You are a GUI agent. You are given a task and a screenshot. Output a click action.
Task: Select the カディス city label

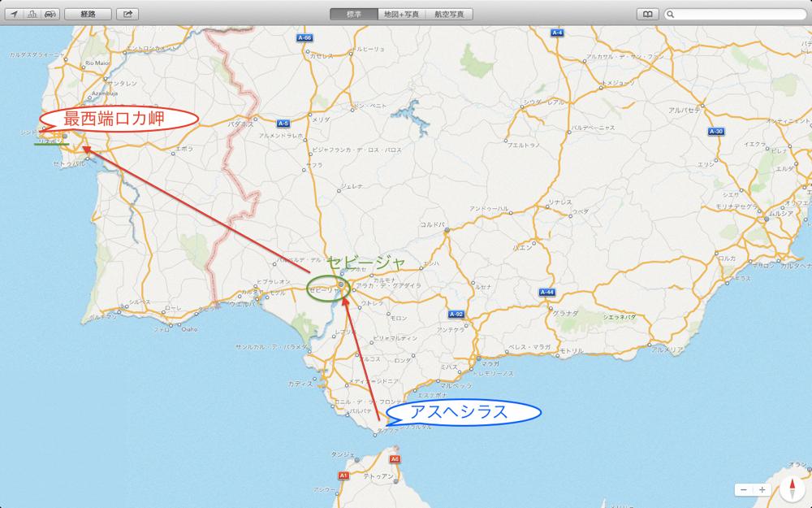pos(300,384)
